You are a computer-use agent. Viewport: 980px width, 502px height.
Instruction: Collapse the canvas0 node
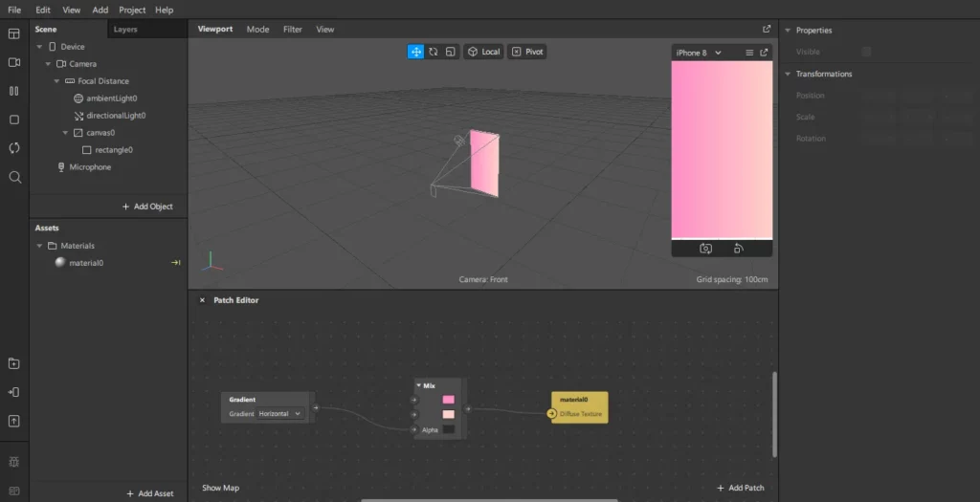pyautogui.click(x=66, y=132)
